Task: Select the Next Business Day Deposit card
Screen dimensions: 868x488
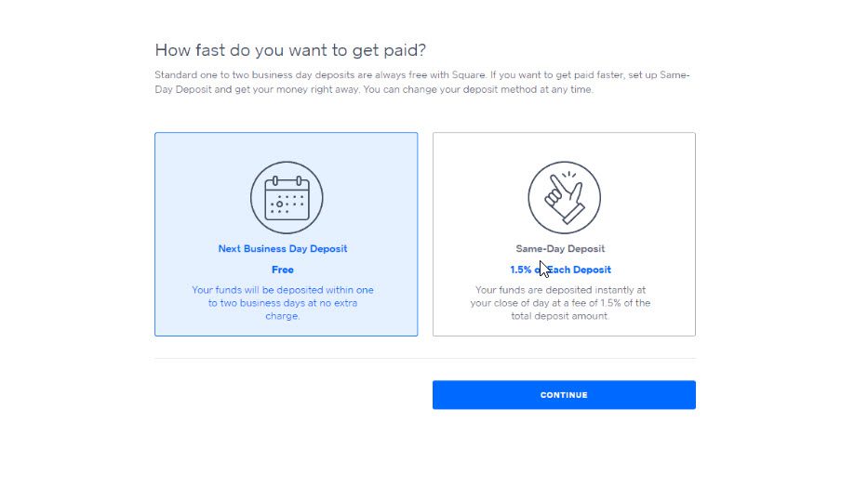Action: [287, 234]
